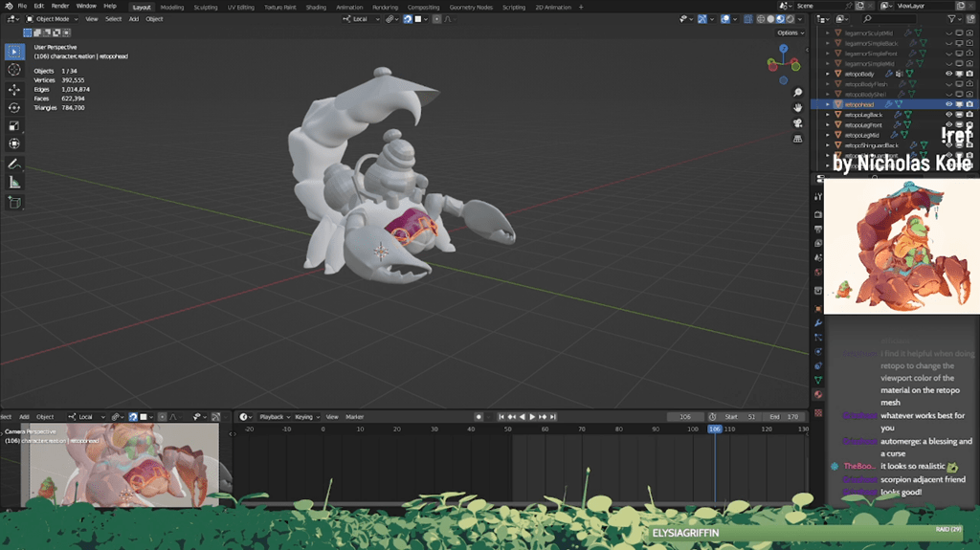Click the new collection icon in outliner

pos(970,19)
